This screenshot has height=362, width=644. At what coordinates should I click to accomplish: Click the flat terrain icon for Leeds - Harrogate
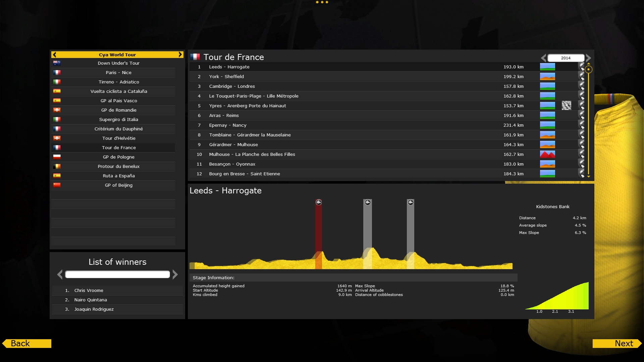547,67
